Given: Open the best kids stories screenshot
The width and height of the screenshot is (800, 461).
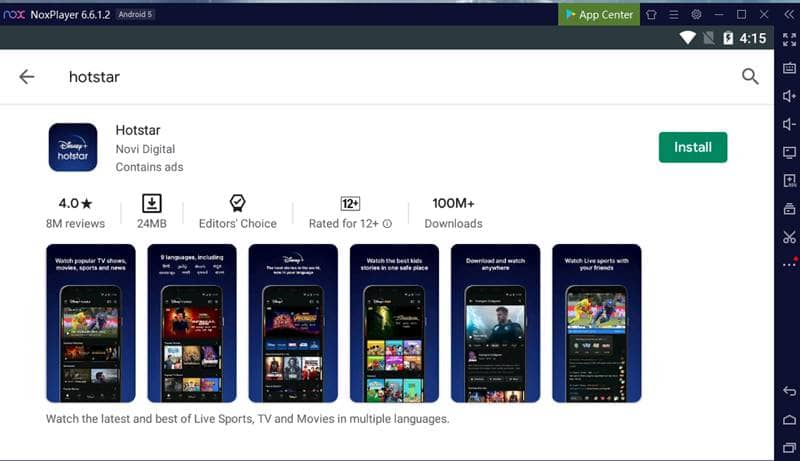Looking at the screenshot, I should point(394,323).
